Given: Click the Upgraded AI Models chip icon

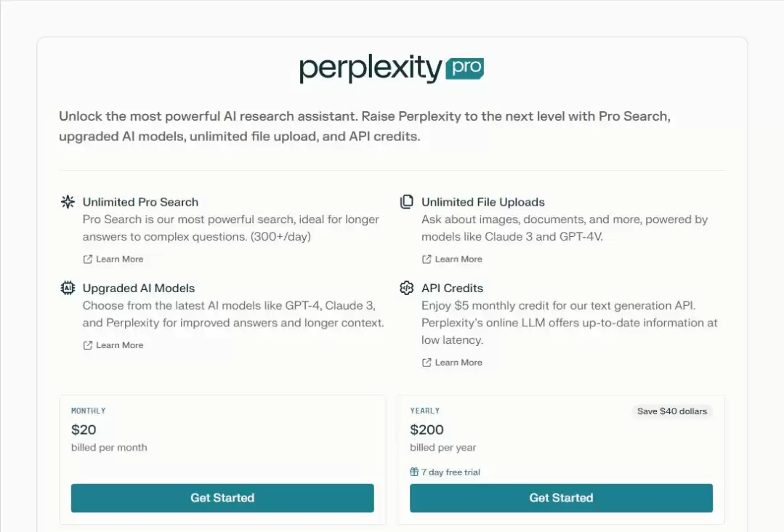Looking at the screenshot, I should [68, 288].
